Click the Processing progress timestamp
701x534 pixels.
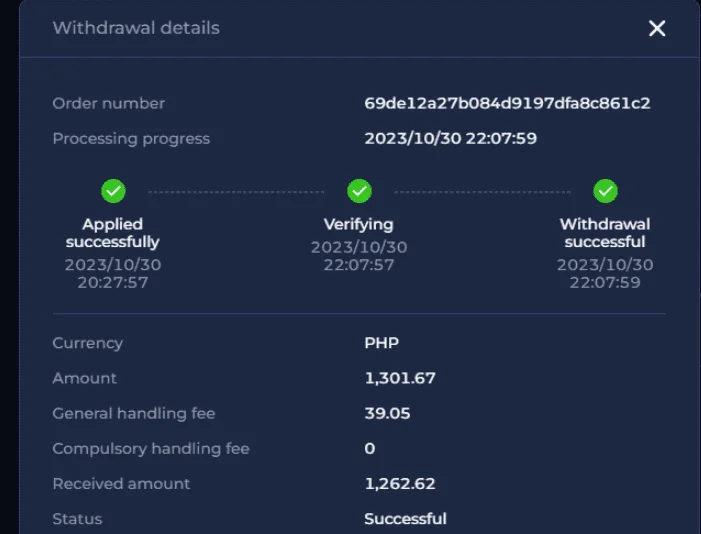coord(450,139)
